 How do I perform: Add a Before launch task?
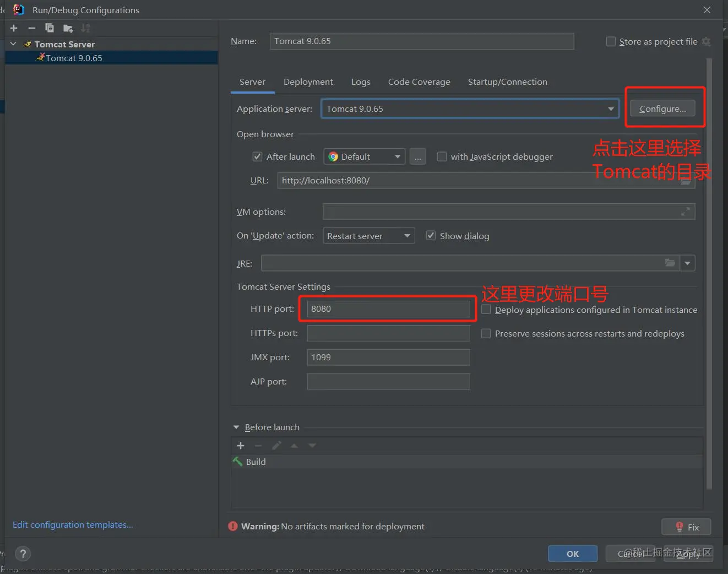(241, 446)
